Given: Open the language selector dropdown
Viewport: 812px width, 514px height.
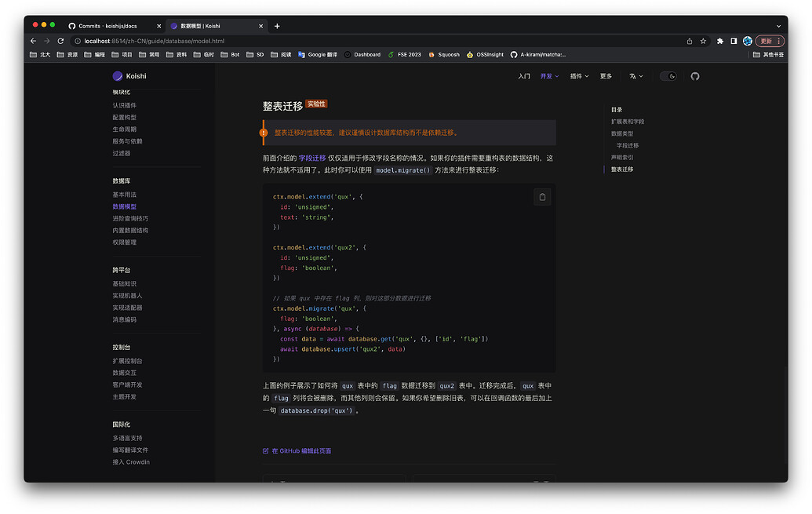Looking at the screenshot, I should 635,76.
